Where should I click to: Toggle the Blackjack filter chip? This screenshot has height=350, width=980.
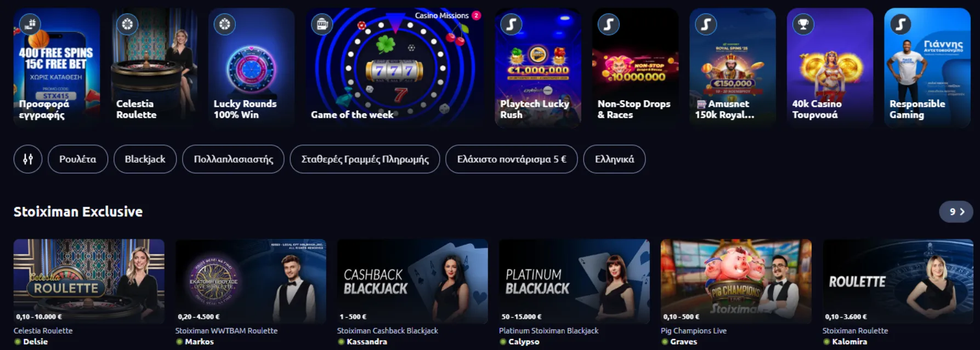tap(145, 159)
